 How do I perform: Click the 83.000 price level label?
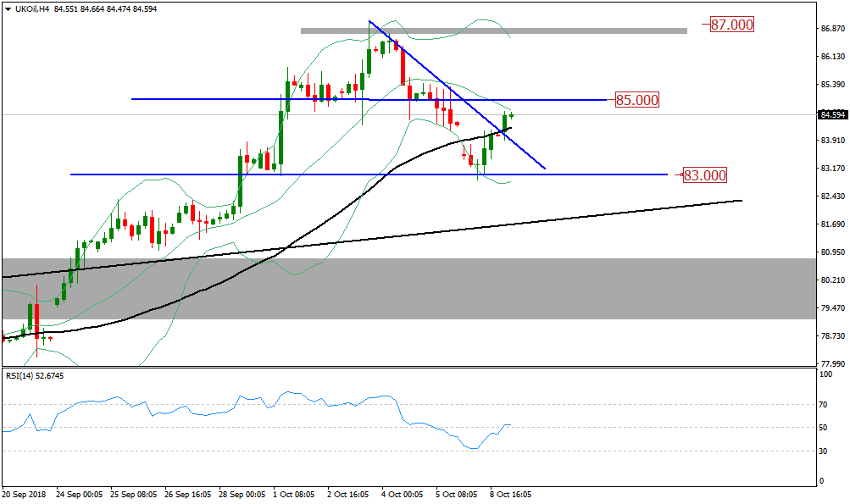705,175
